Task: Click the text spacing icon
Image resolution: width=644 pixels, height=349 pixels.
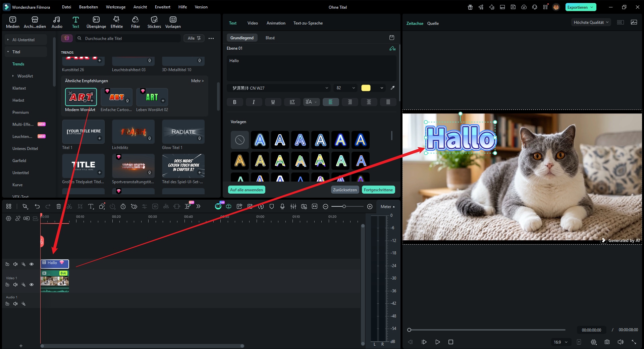Action: [x=292, y=102]
